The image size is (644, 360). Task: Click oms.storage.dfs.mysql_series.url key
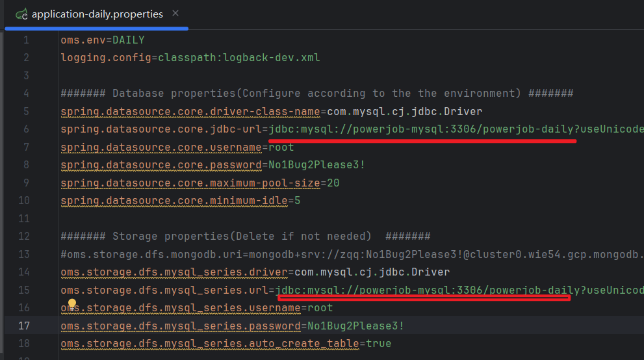(x=164, y=290)
